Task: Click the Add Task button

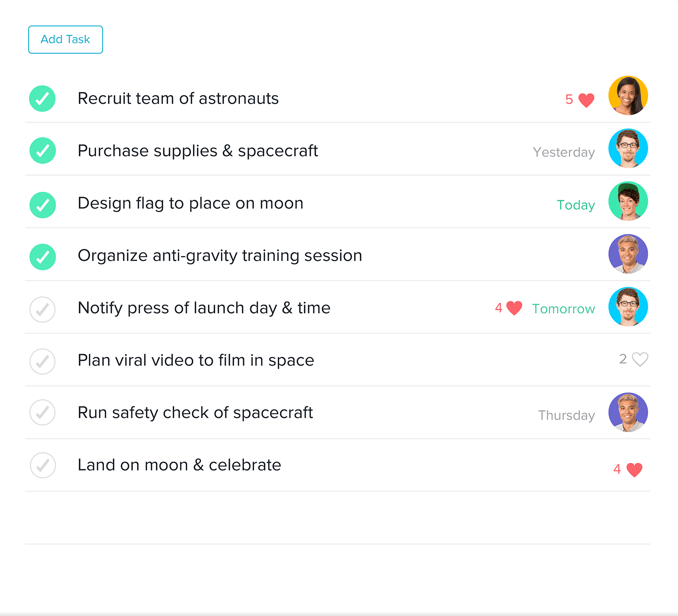Action: (x=66, y=40)
